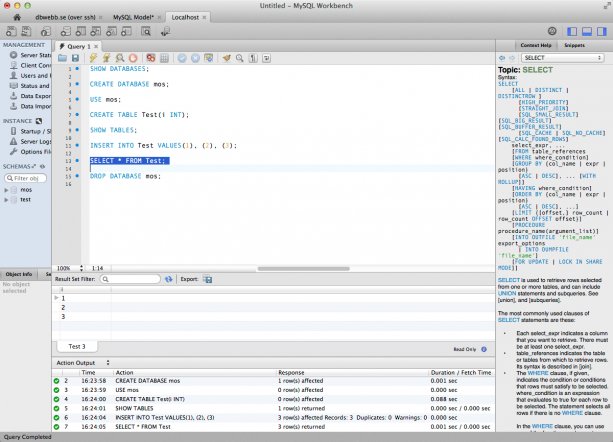Save the script with the floppy icon
The image size is (613, 442).
point(75,58)
